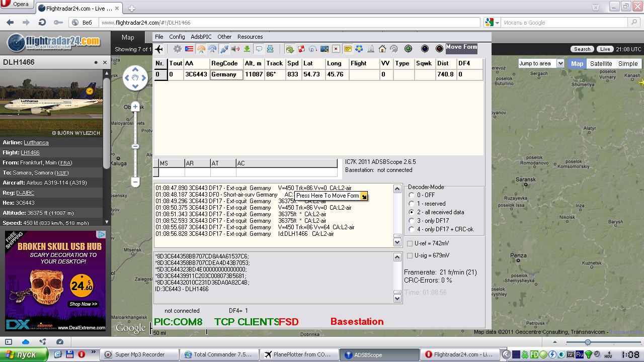644x362 pixels.
Task: Click the circular arrow track icon
Action: coord(312,49)
